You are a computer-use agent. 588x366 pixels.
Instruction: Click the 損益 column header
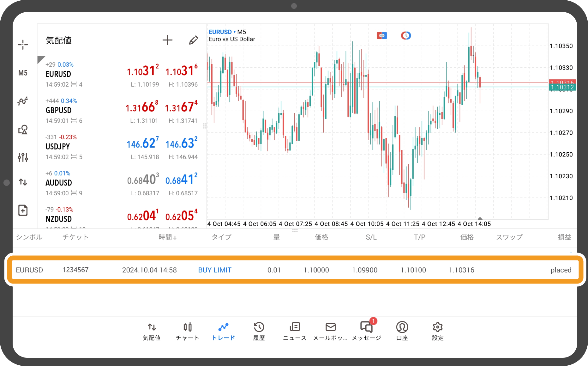(x=564, y=237)
